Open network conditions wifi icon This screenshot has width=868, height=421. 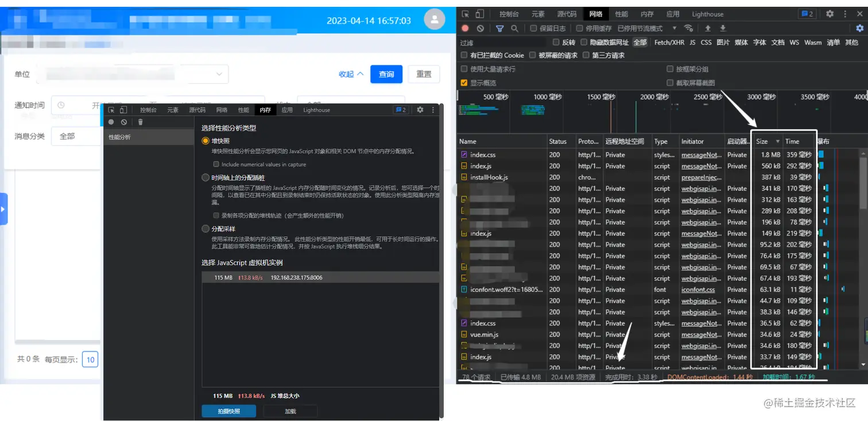coord(688,28)
